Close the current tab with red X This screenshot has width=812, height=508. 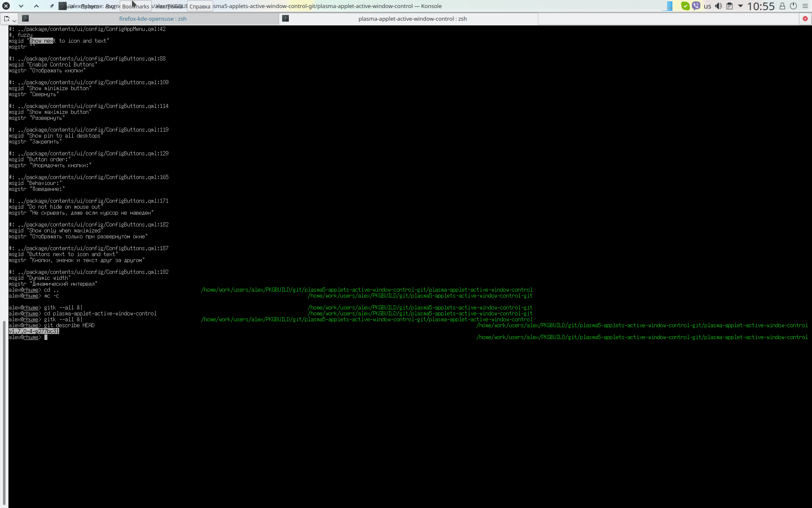[805, 19]
